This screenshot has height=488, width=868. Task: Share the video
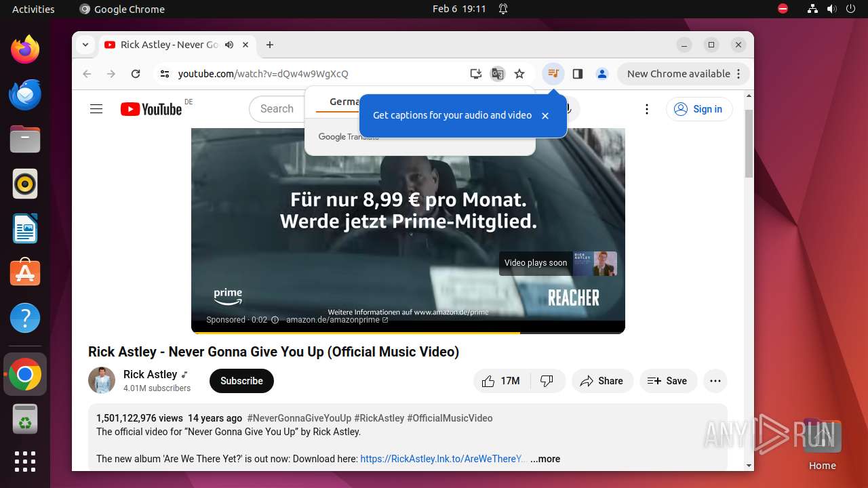pyautogui.click(x=602, y=381)
